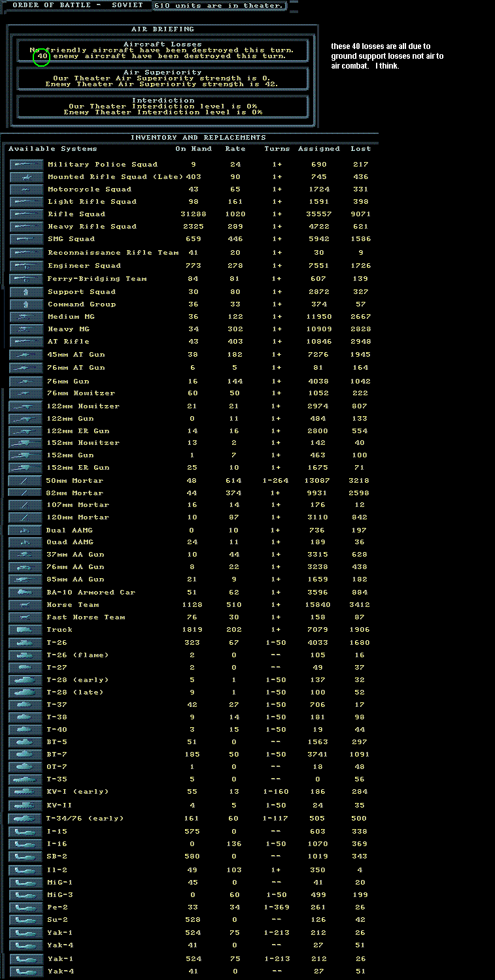Click the '610 units are in theater.' box

220,5
